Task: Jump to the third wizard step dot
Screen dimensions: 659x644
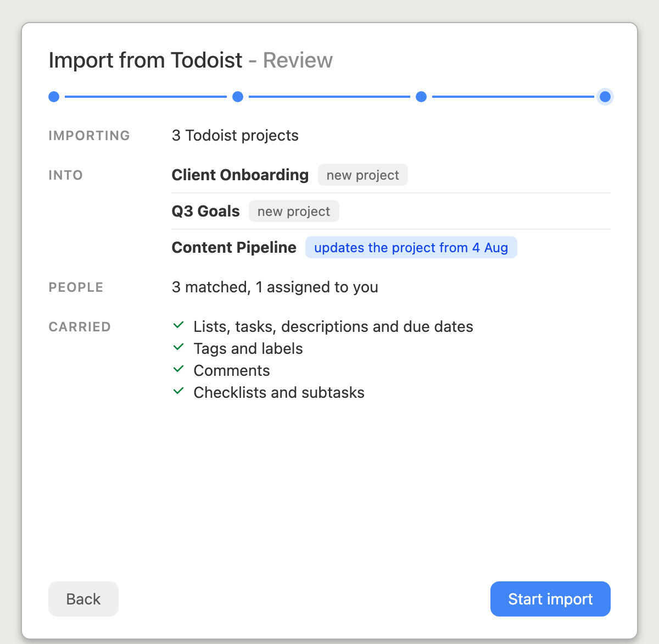Action: 421,97
